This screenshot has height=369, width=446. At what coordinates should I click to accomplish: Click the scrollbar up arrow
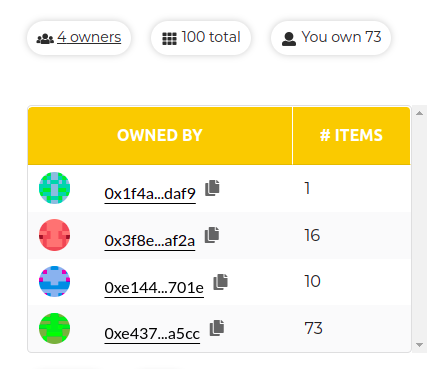pyautogui.click(x=419, y=113)
